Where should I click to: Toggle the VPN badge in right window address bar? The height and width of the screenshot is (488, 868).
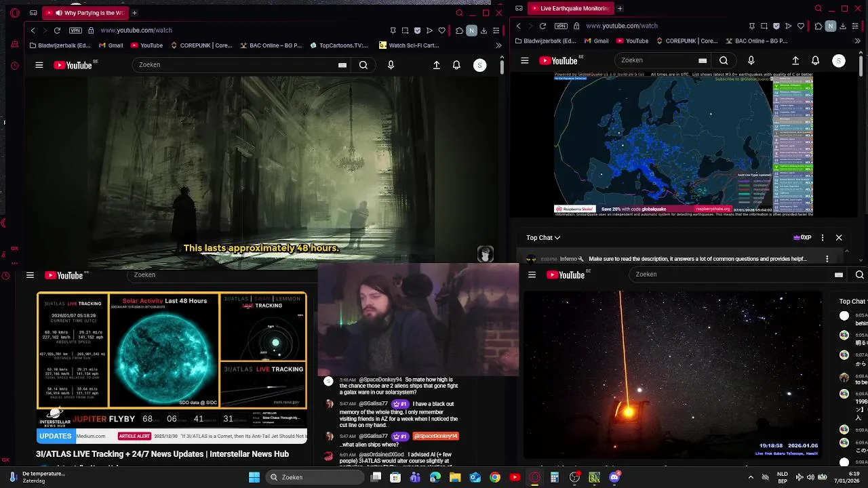[561, 26]
